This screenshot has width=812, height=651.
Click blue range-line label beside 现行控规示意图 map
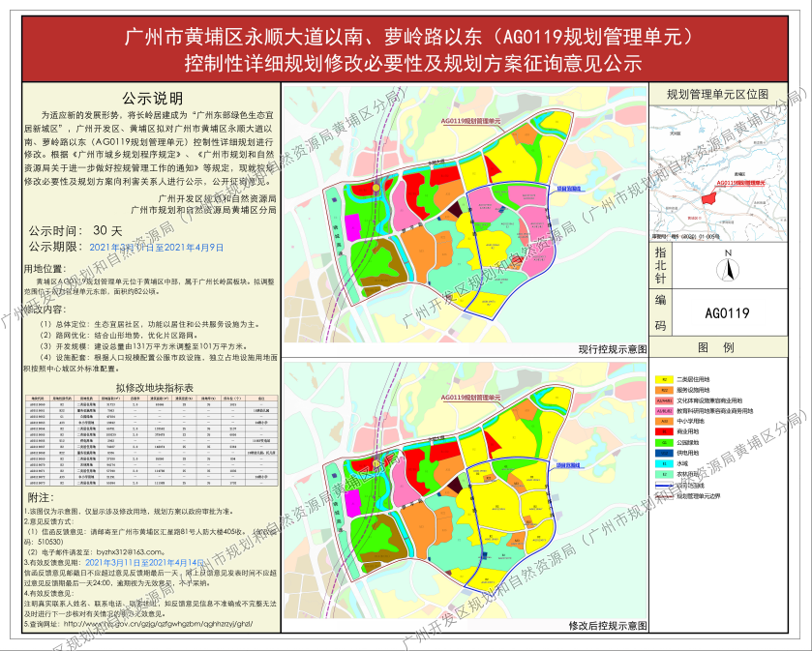coord(569,190)
